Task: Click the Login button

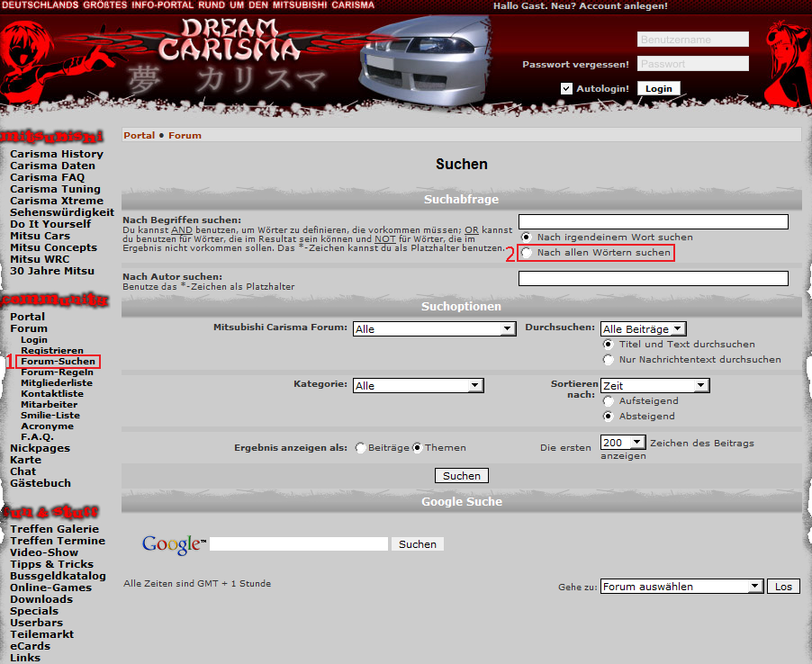Action: [659, 88]
